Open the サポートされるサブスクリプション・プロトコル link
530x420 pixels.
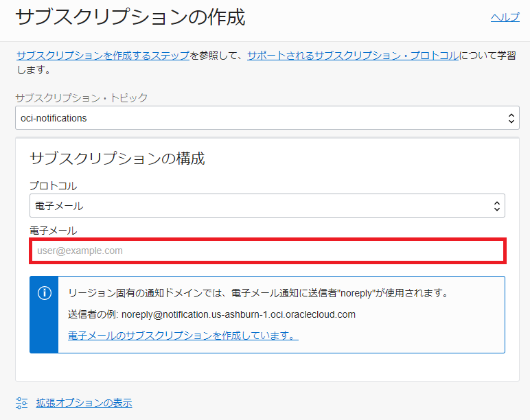coord(353,56)
